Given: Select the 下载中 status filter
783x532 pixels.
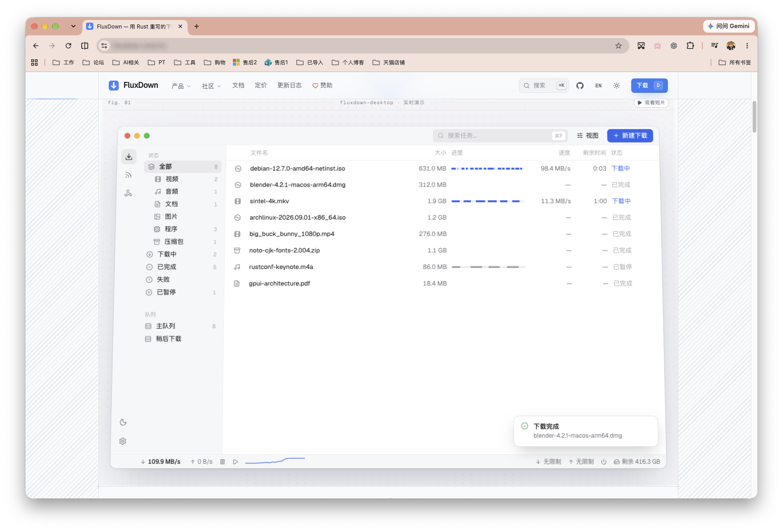Looking at the screenshot, I should pyautogui.click(x=183, y=254).
